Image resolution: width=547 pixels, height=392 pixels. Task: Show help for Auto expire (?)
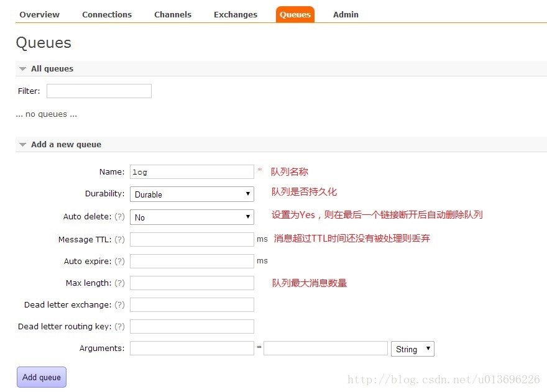(119, 261)
